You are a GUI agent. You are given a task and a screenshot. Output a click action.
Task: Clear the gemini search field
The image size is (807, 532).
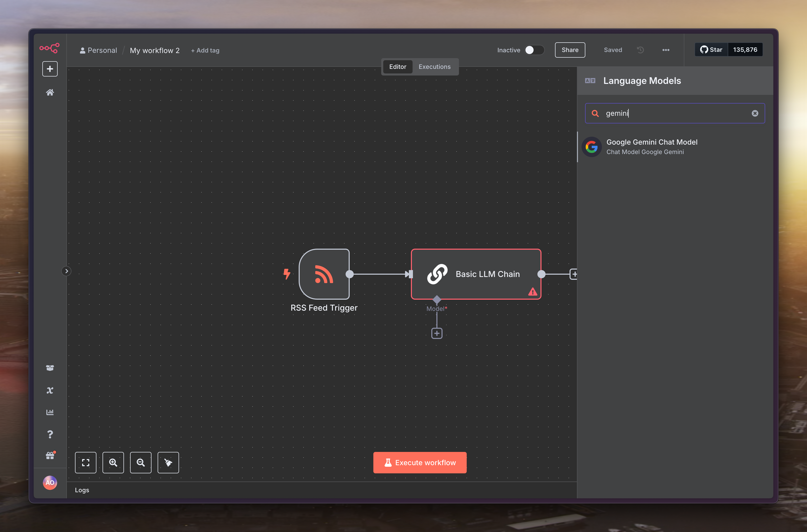pos(755,113)
